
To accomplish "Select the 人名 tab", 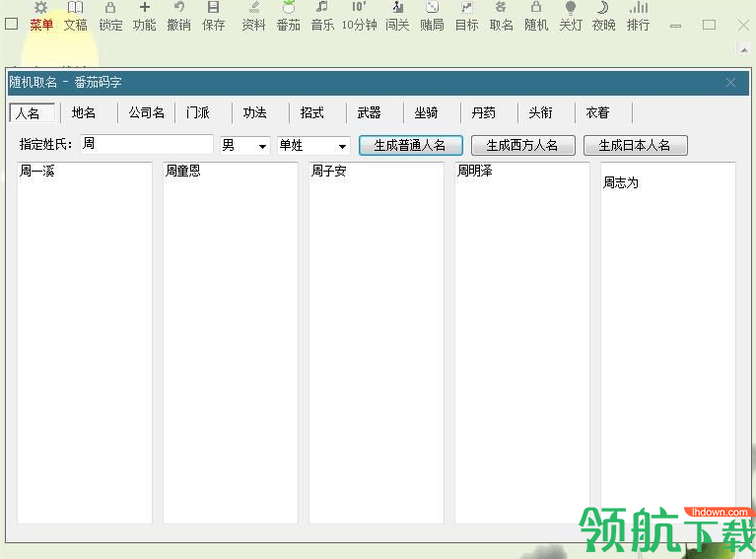I will pos(32,112).
